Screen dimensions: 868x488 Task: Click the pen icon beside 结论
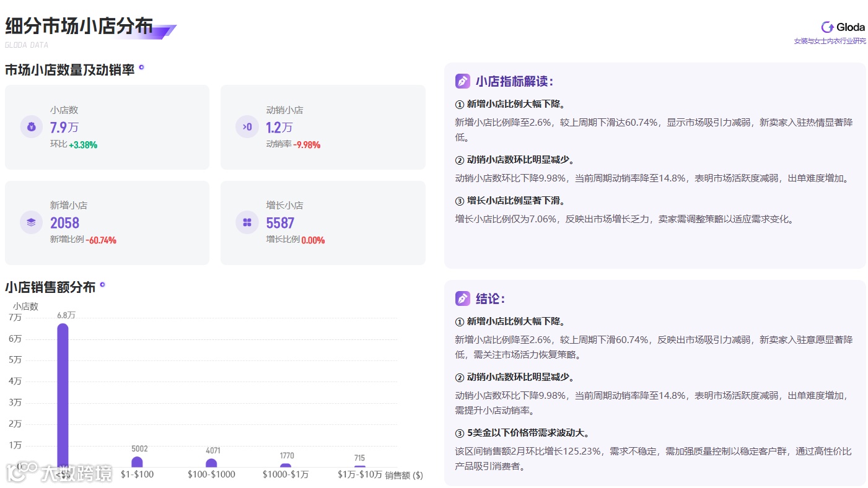(x=463, y=298)
